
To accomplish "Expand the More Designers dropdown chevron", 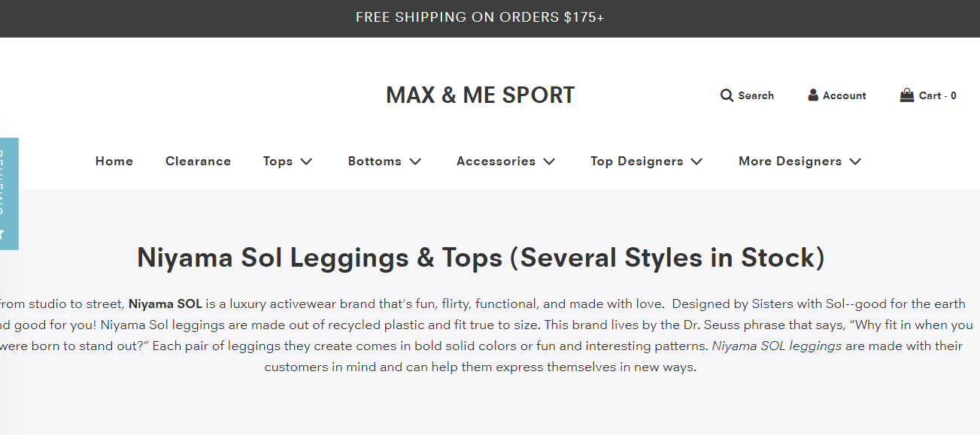I will 855,162.
